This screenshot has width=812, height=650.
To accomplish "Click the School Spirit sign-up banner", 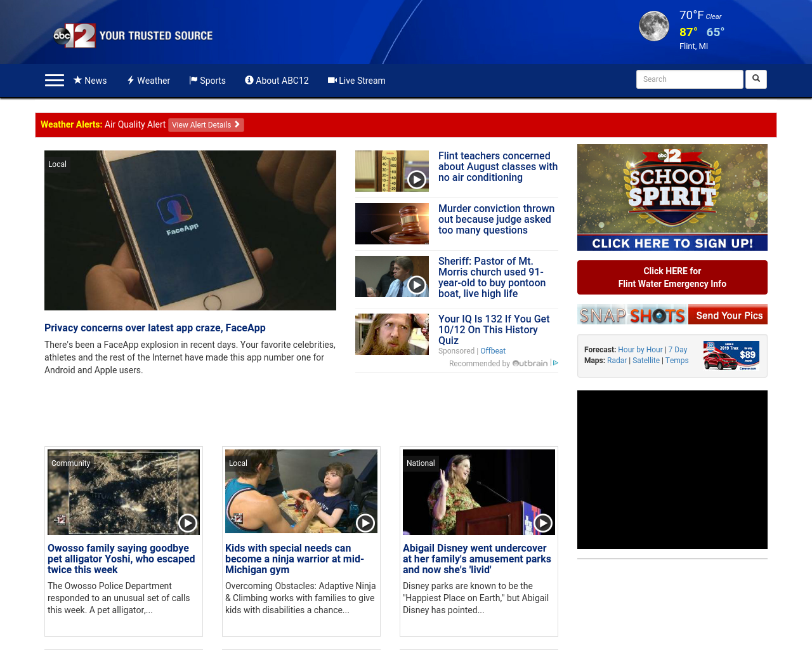I will coord(672,197).
